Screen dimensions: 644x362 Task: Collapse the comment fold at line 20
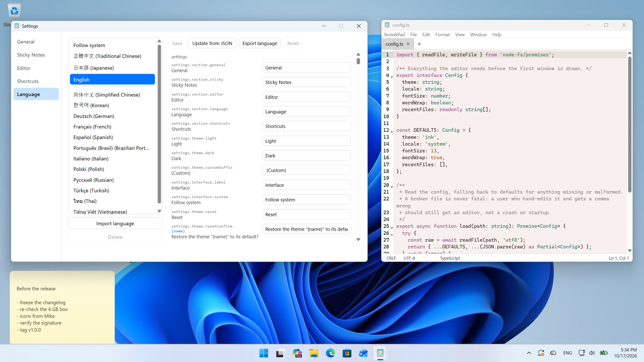point(392,187)
